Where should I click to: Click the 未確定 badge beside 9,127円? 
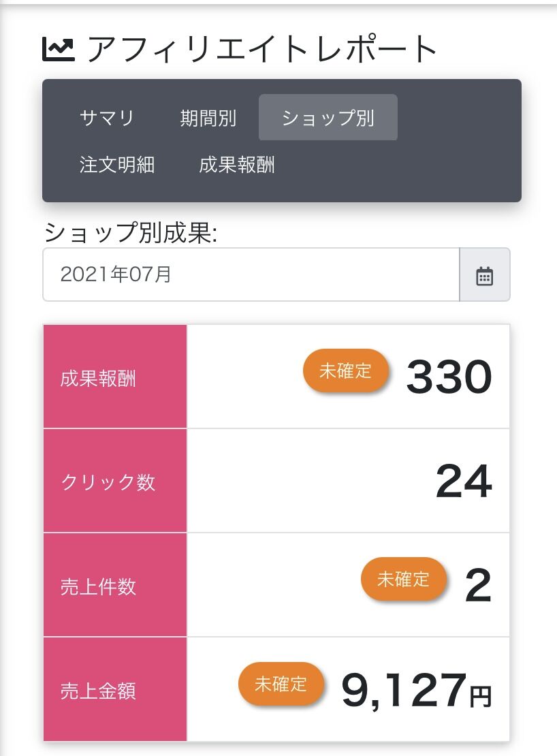(281, 684)
